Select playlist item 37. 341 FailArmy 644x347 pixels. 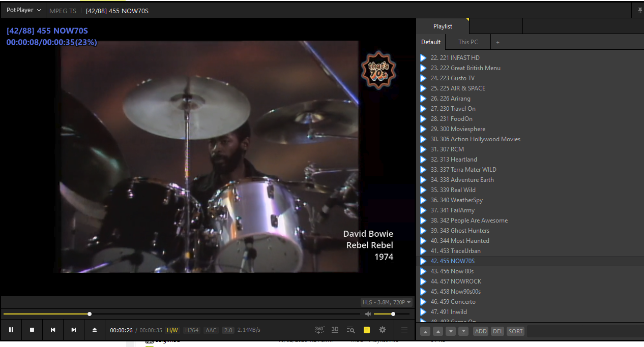tap(531, 210)
